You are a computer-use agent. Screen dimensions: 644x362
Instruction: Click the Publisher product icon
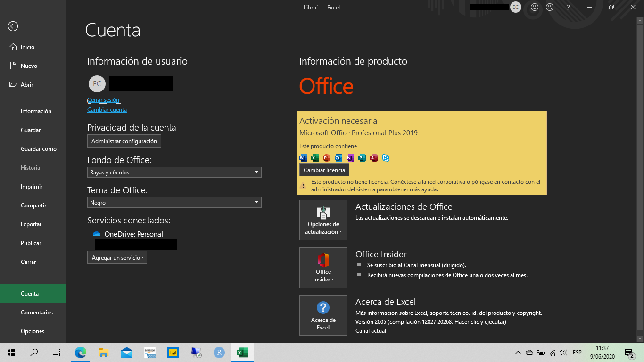click(x=362, y=158)
